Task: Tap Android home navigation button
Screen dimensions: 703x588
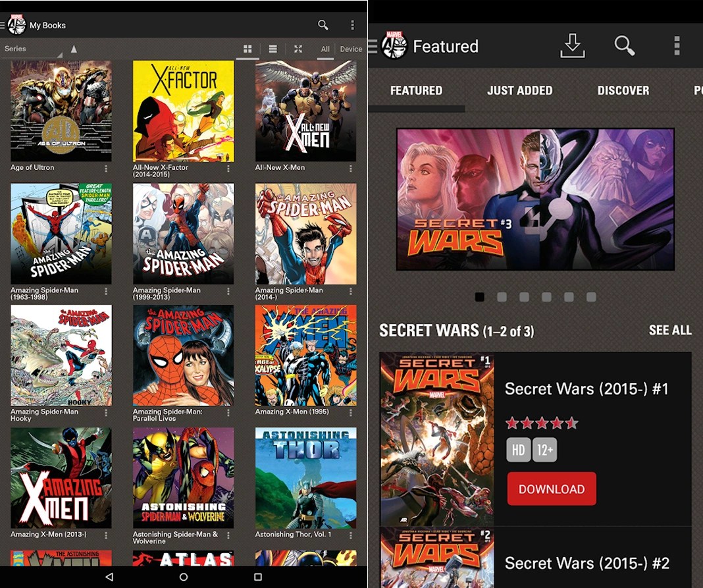Action: (184, 577)
